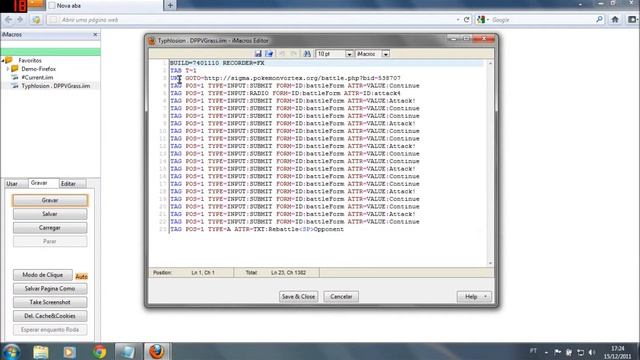Select Typhlosion . DPPVGrass.iim macro
The height and width of the screenshot is (360, 640).
pos(56,86)
